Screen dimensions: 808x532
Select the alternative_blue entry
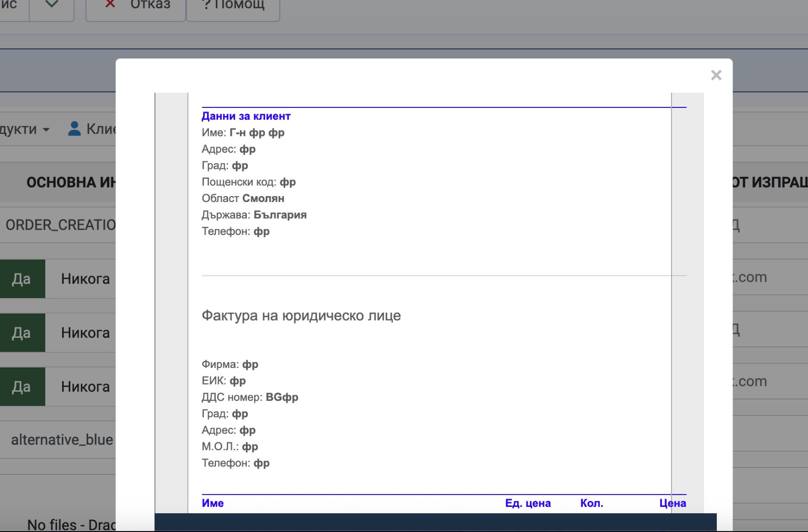62,439
